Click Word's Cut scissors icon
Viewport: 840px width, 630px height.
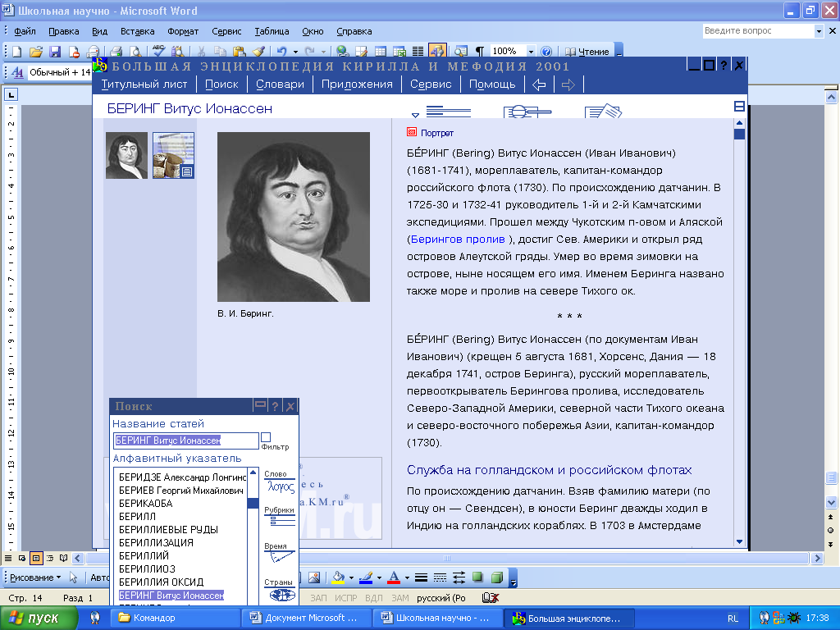[x=202, y=52]
